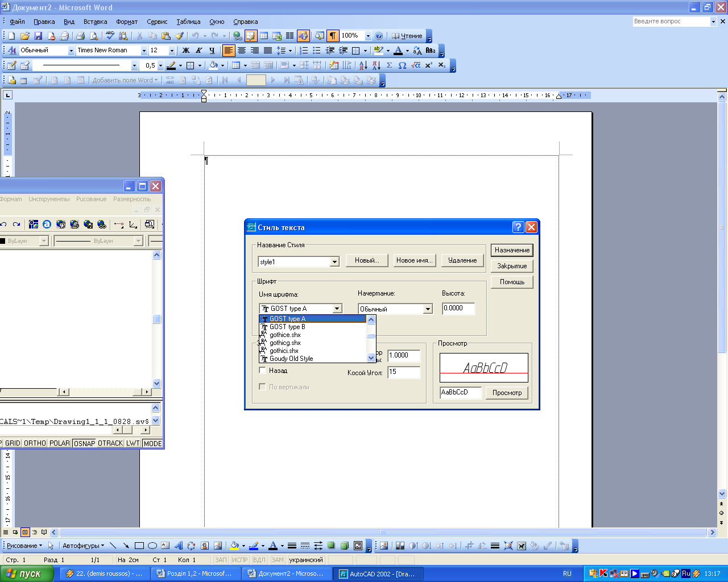
Task: Create a new blank document in Word
Action: pos(11,36)
